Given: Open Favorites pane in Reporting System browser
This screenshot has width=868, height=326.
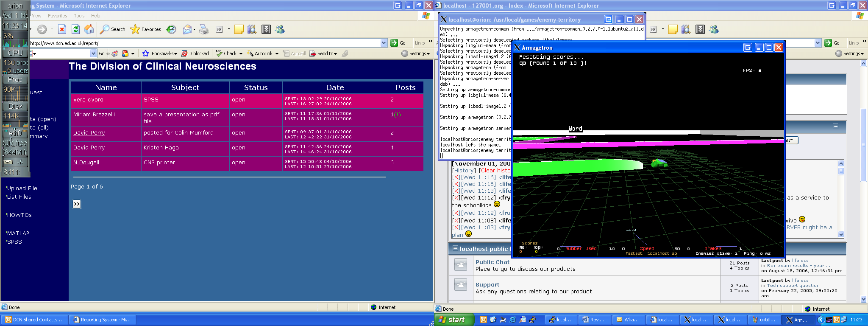Looking at the screenshot, I should (x=146, y=29).
